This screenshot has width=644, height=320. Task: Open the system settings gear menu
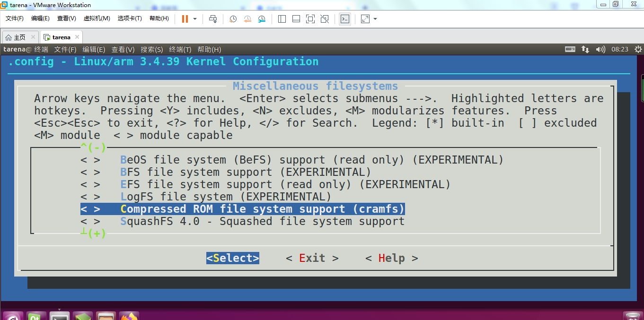tap(638, 49)
